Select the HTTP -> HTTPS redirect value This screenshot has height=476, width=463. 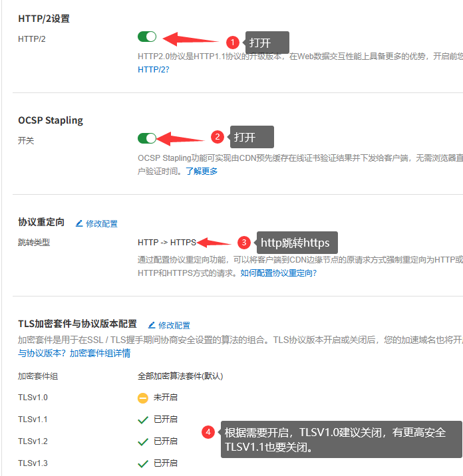167,242
